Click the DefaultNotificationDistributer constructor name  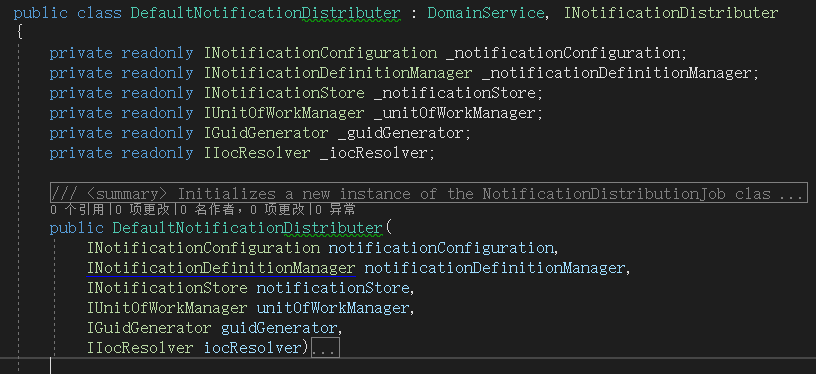click(x=247, y=228)
